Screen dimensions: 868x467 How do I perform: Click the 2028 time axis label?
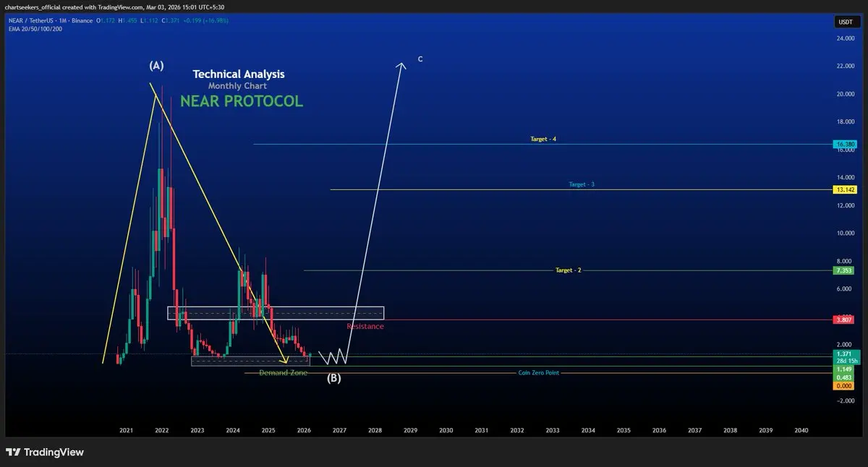pyautogui.click(x=375, y=430)
